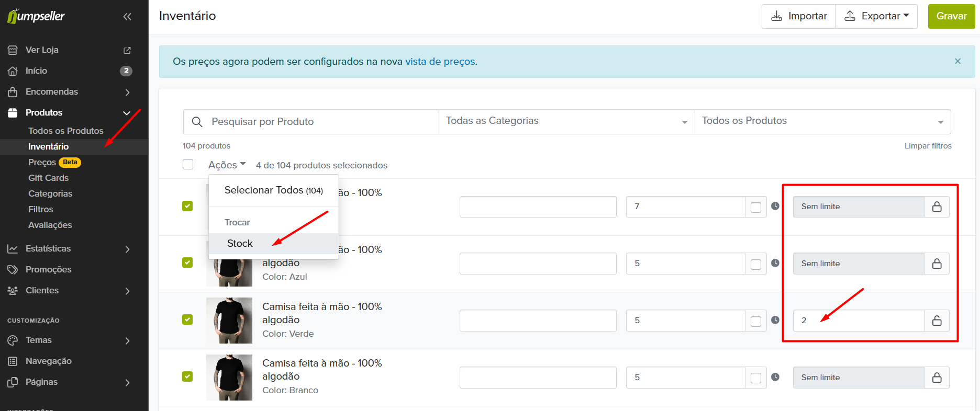Uncheck the Color: Branco product checkbox

point(187,376)
